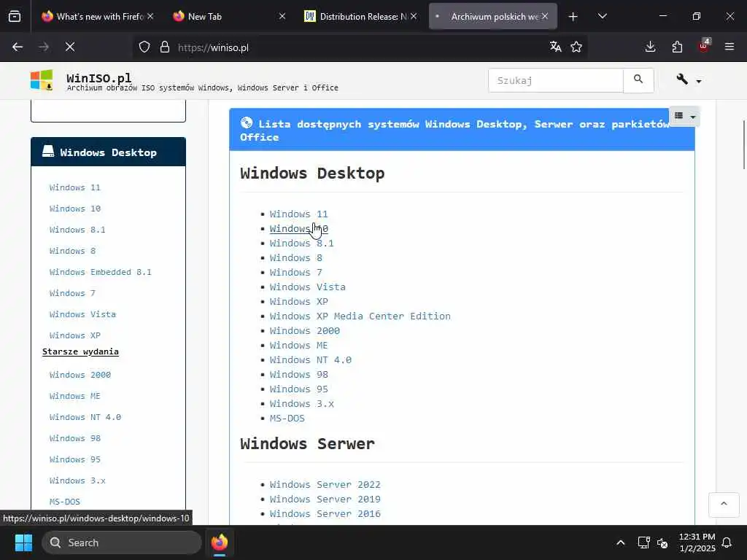
Task: Click the uBlock Origin extension icon
Action: [704, 46]
